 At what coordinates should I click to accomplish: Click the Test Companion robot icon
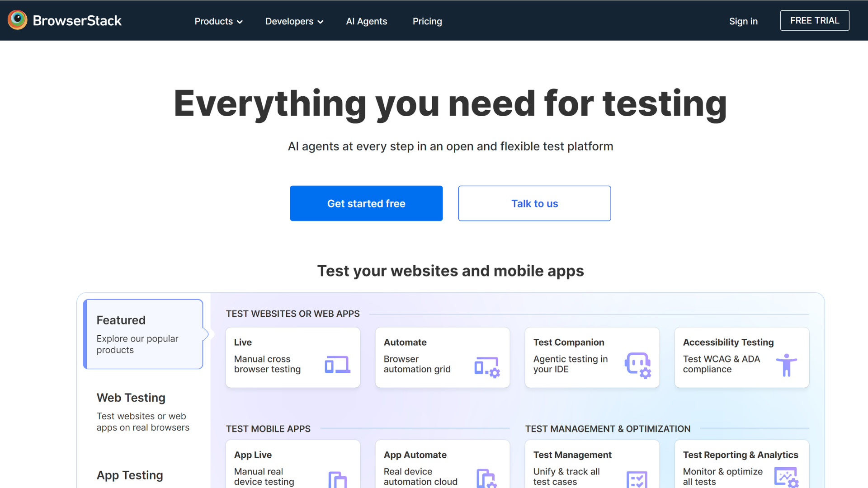pos(638,365)
